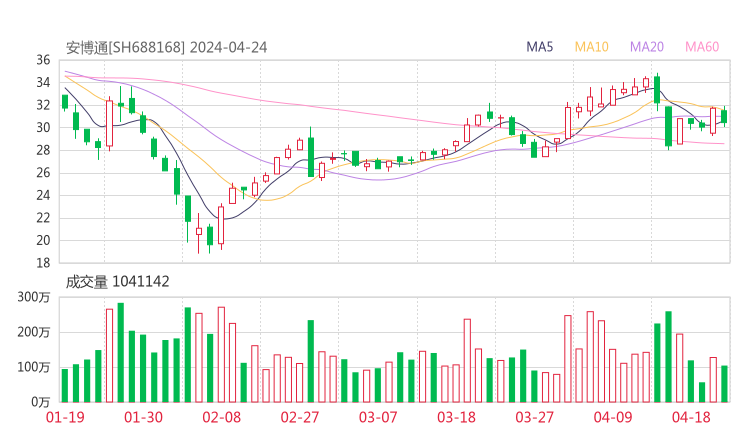Click the 0万 volume axis label
The image size is (740, 440).
41,402
